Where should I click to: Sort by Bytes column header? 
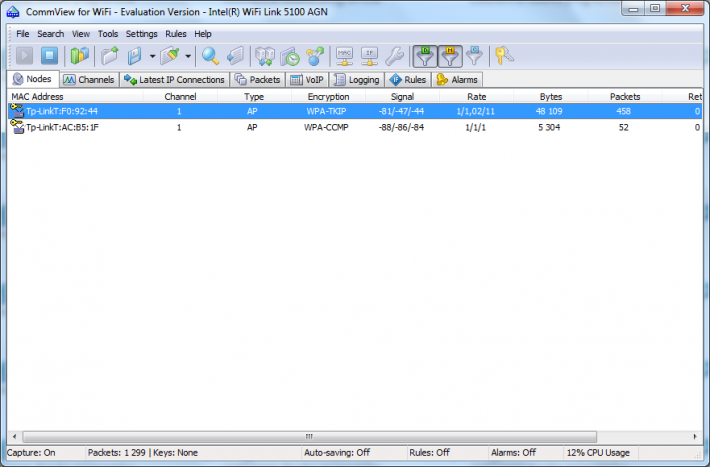tap(551, 96)
